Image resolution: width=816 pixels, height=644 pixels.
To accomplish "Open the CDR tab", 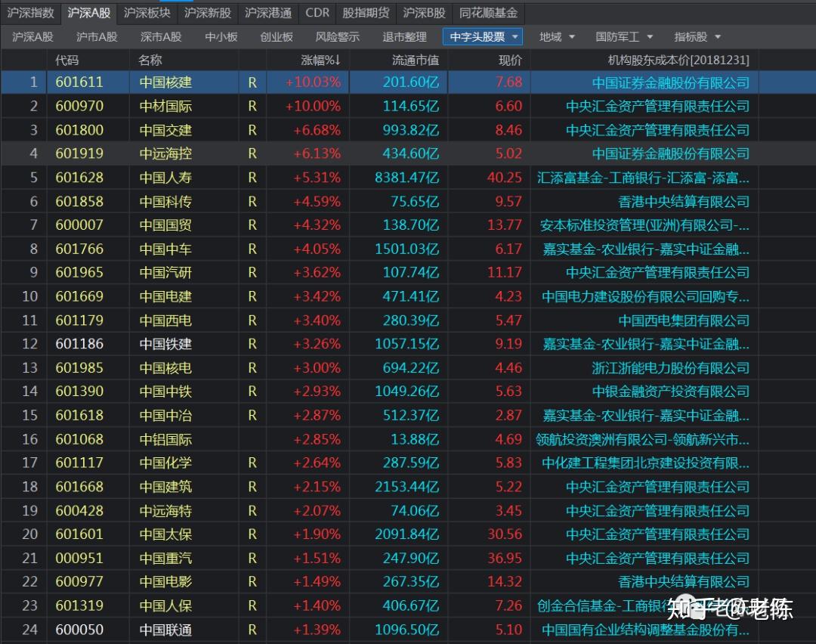I will coord(317,13).
